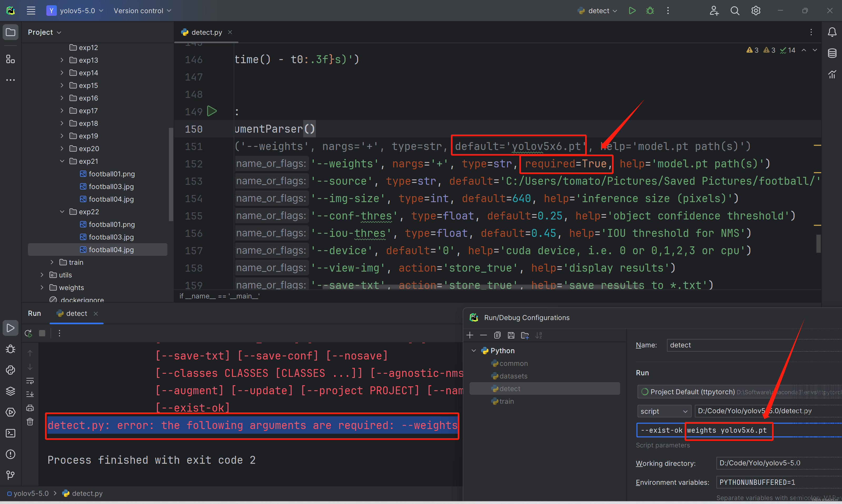Open the Python Console tool window

[x=11, y=370]
